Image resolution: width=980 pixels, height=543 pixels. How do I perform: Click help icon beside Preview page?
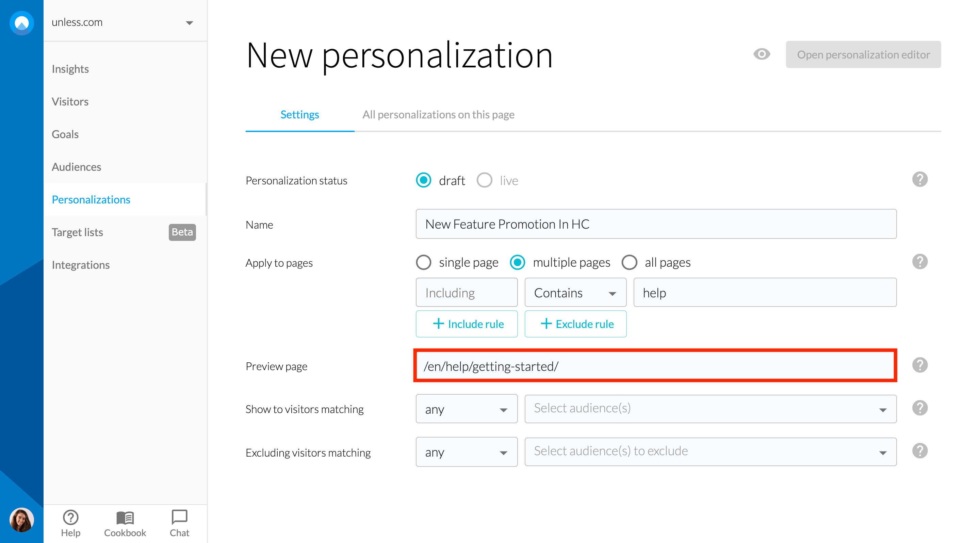(x=919, y=365)
